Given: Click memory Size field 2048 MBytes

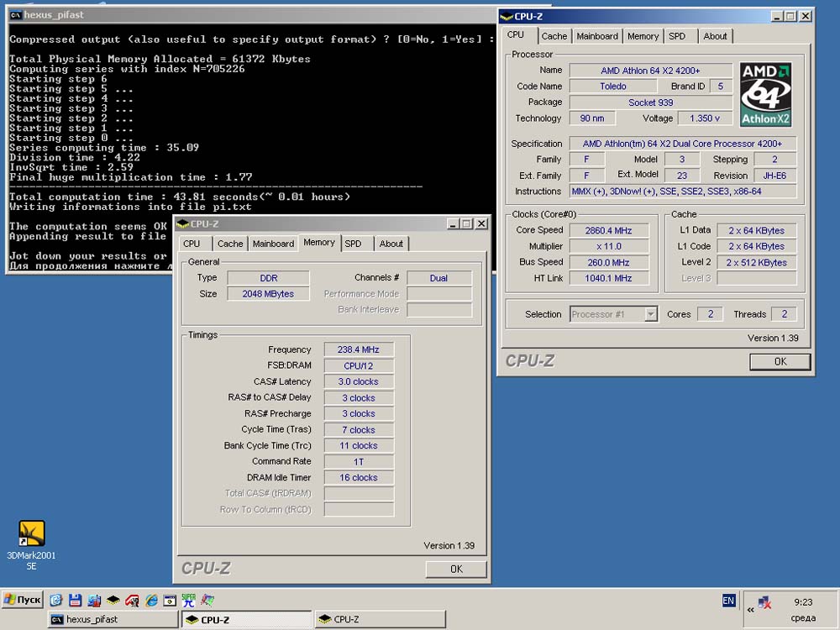Looking at the screenshot, I should [x=269, y=293].
